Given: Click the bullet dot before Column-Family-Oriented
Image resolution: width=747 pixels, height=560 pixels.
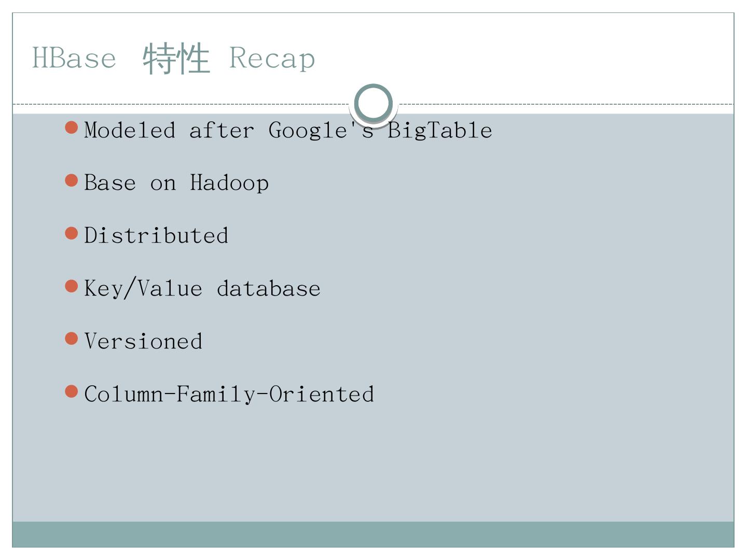Looking at the screenshot, I should click(72, 391).
